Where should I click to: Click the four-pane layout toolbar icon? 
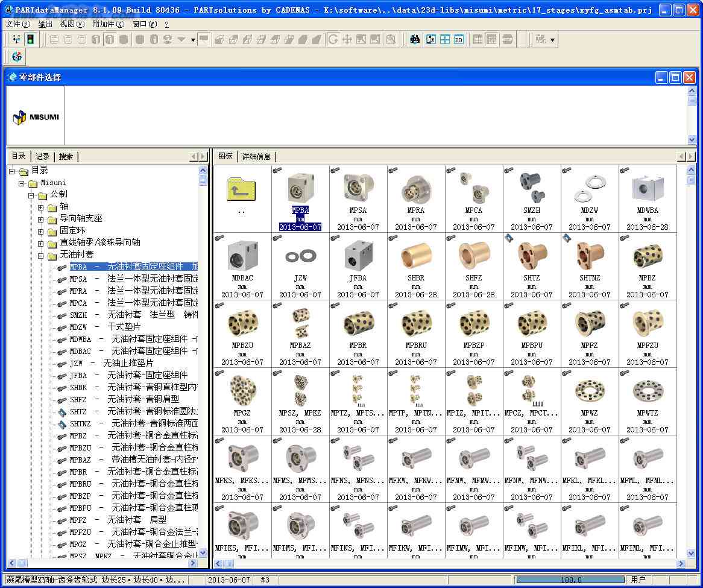[x=445, y=39]
